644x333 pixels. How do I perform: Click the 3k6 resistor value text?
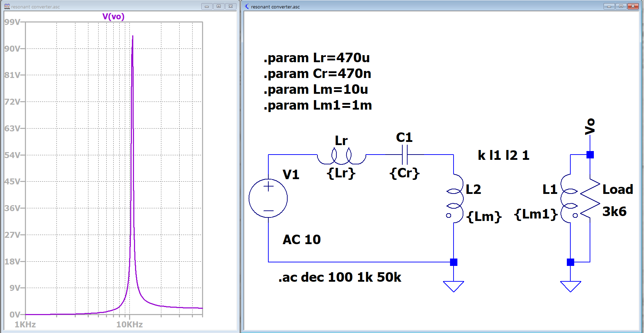(614, 211)
